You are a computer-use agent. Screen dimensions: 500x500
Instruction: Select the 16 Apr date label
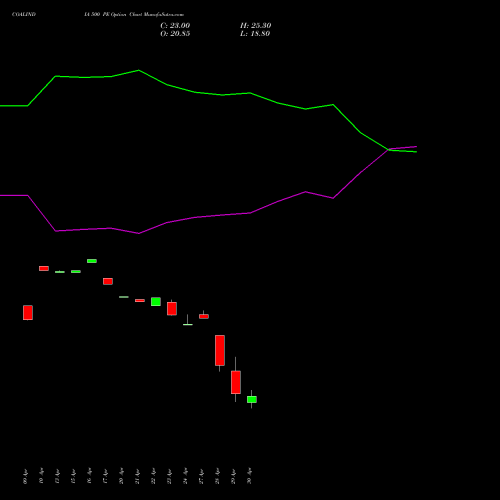(89, 476)
